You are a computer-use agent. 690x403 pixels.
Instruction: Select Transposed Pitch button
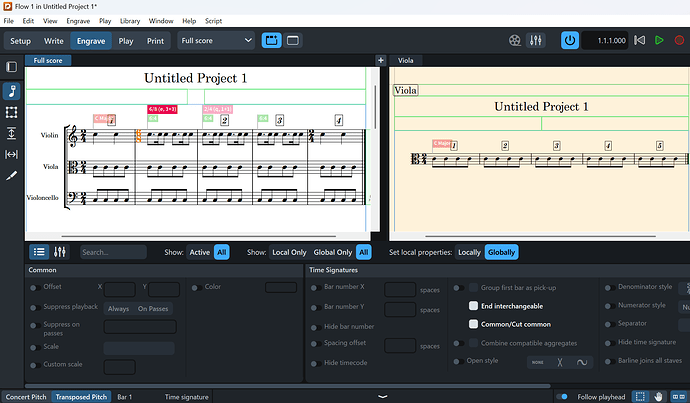81,396
